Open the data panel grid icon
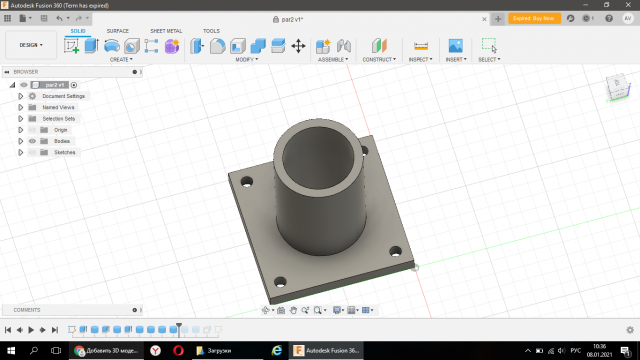This screenshot has height=360, width=640. 7,18
